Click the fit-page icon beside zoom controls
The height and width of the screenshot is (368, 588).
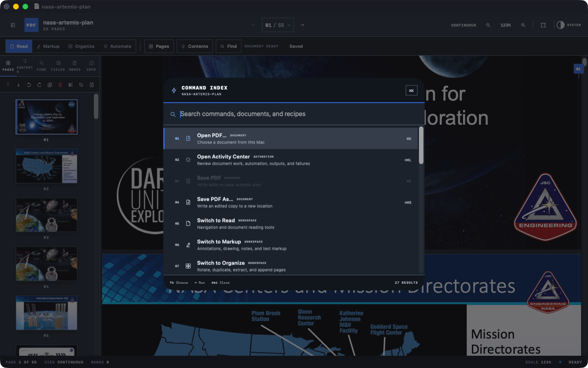point(543,25)
